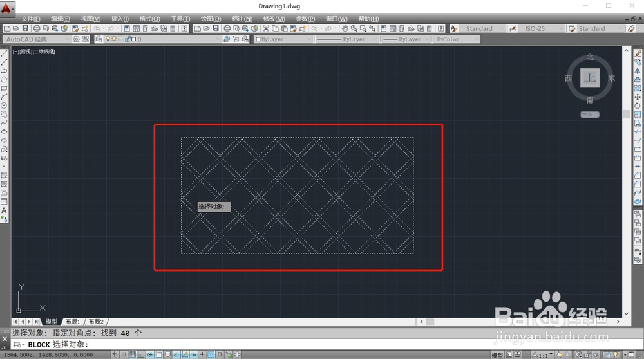Screen dimensions: 644x359
Task: Toggle object snap in status bar
Action: [x=158, y=354]
